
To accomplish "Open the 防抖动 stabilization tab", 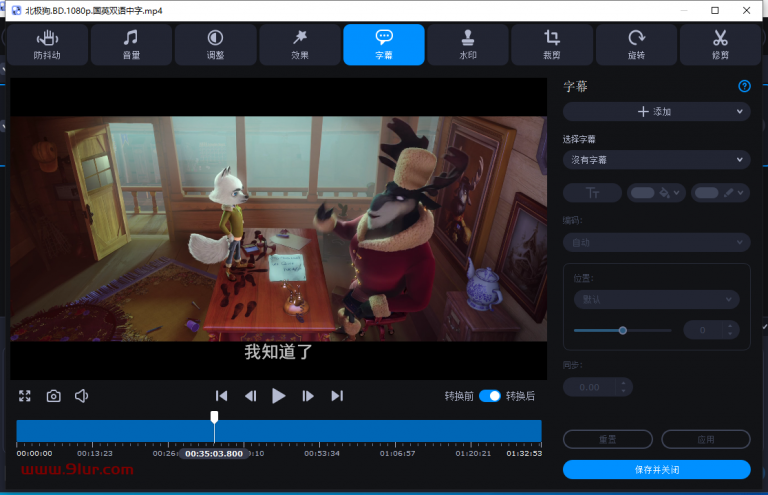I will pyautogui.click(x=48, y=45).
